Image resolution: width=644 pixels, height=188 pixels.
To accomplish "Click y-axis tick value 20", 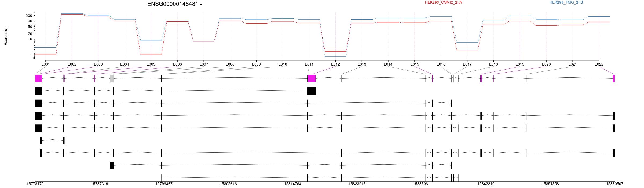I will tap(30, 34).
